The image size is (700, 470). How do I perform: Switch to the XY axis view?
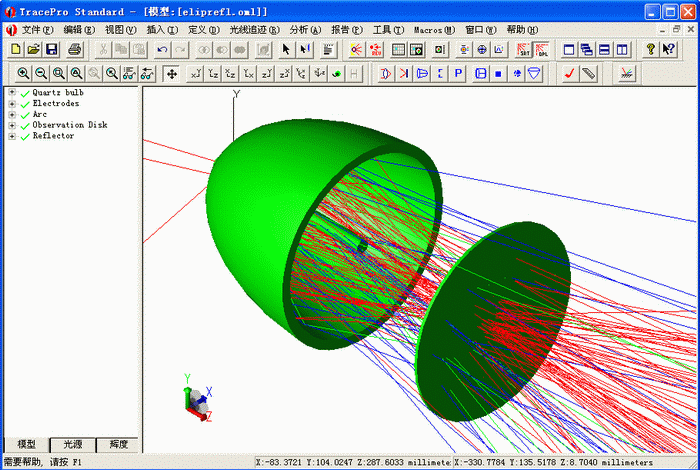pos(196,74)
